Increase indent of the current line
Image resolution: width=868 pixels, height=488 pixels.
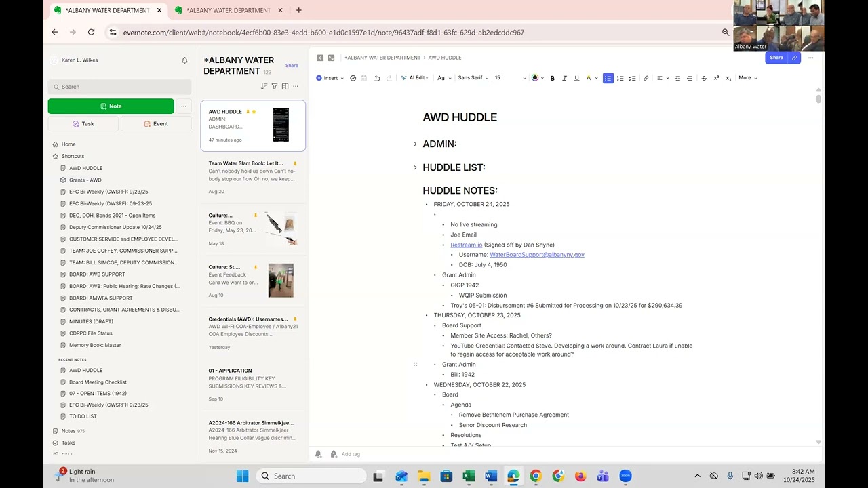677,78
